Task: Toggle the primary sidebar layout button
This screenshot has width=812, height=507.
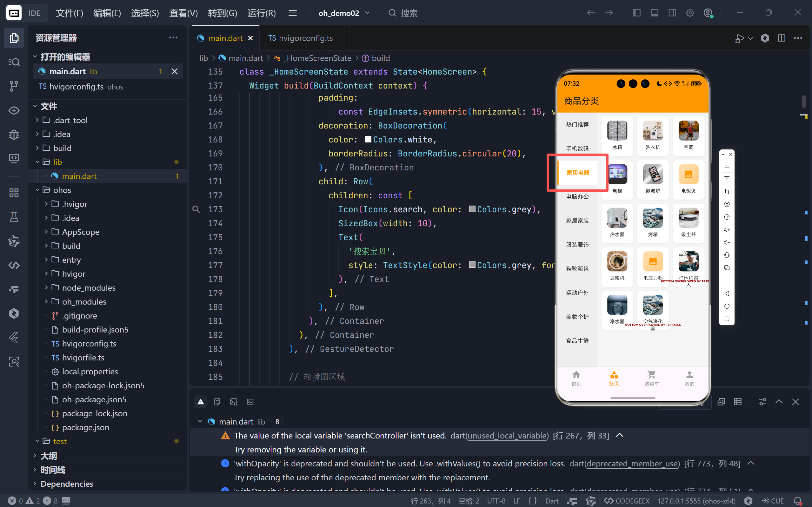Action: coord(636,13)
